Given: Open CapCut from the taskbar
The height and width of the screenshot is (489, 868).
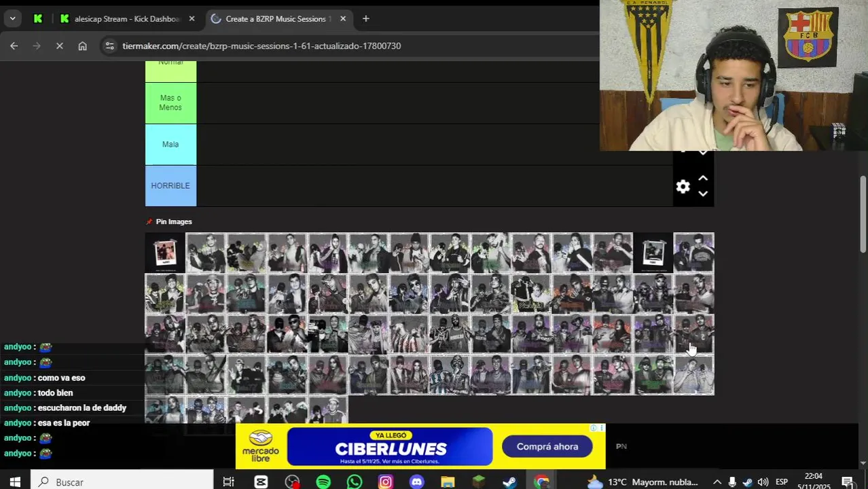Looking at the screenshot, I should 261,482.
